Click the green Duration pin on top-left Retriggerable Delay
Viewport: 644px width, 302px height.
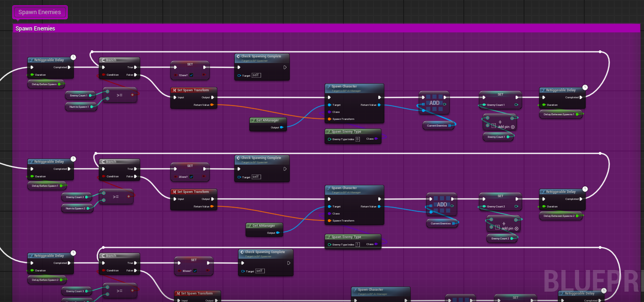tap(32, 75)
